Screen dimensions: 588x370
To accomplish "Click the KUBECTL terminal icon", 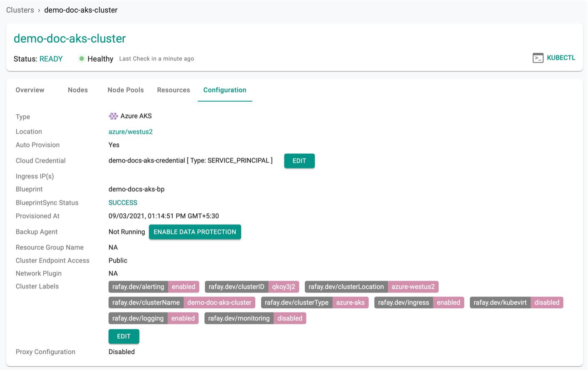I will click(538, 58).
